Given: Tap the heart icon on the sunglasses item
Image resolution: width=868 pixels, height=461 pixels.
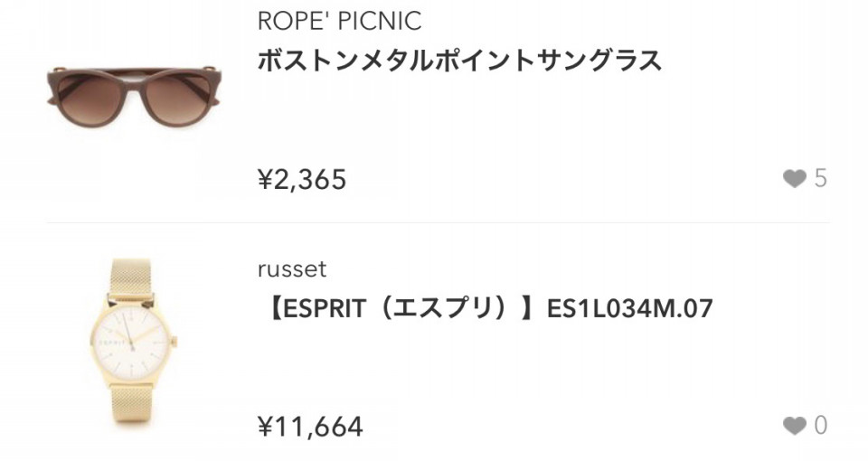Looking at the screenshot, I should pyautogui.click(x=795, y=179).
